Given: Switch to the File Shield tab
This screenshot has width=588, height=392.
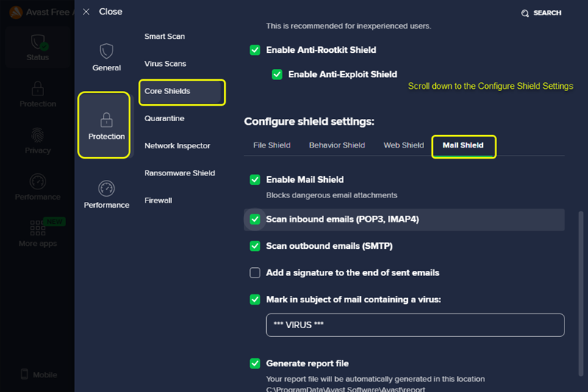Looking at the screenshot, I should (x=272, y=145).
